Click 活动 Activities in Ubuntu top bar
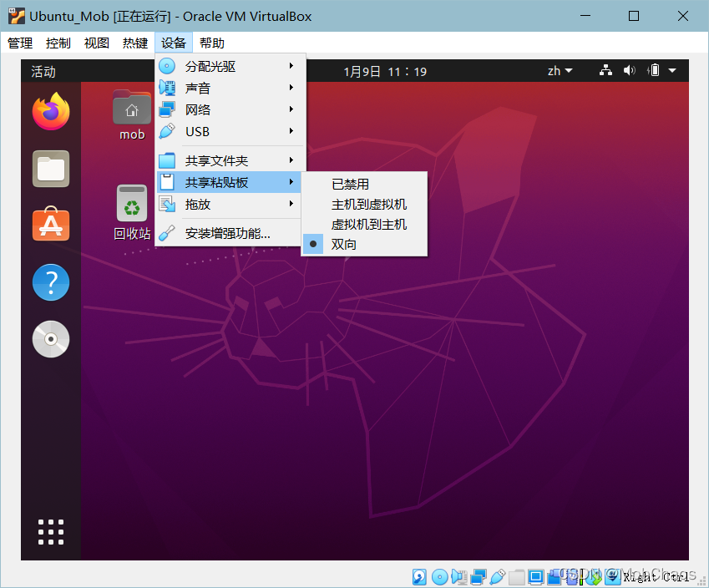This screenshot has width=709, height=588. (x=43, y=72)
